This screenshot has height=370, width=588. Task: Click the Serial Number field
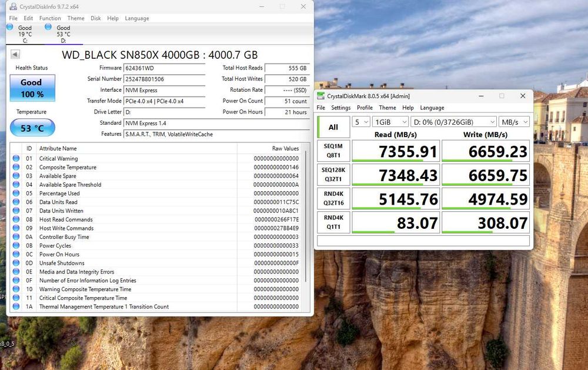164,79
